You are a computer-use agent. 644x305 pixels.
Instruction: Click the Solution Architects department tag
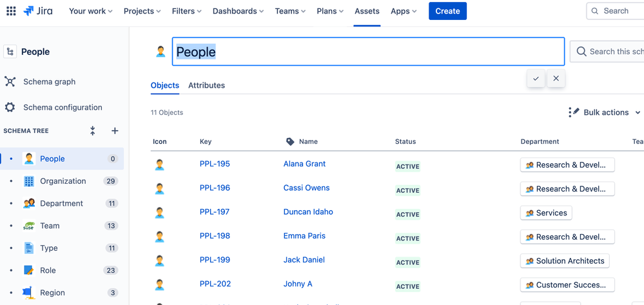coord(565,261)
